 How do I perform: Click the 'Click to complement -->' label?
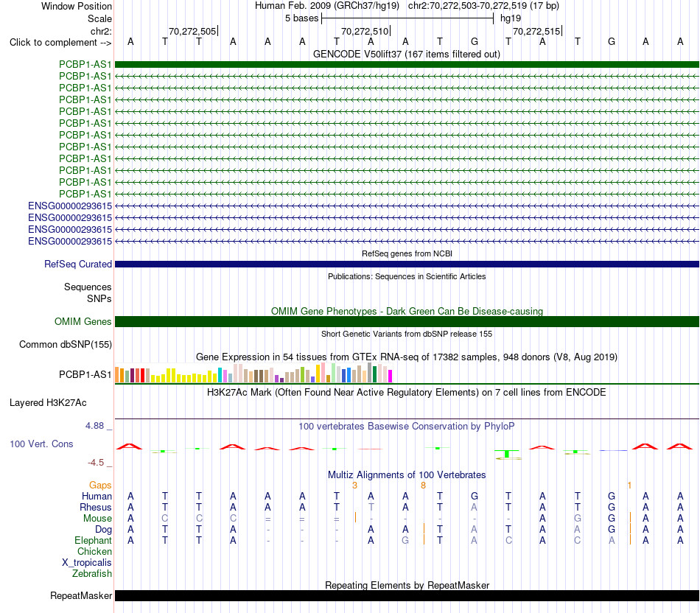point(60,43)
